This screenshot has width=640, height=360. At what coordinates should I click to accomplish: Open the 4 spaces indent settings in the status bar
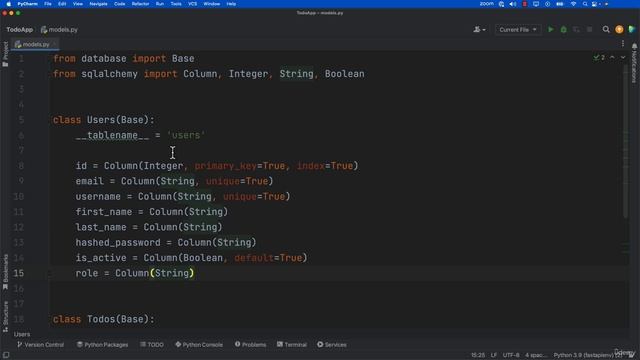pos(536,355)
